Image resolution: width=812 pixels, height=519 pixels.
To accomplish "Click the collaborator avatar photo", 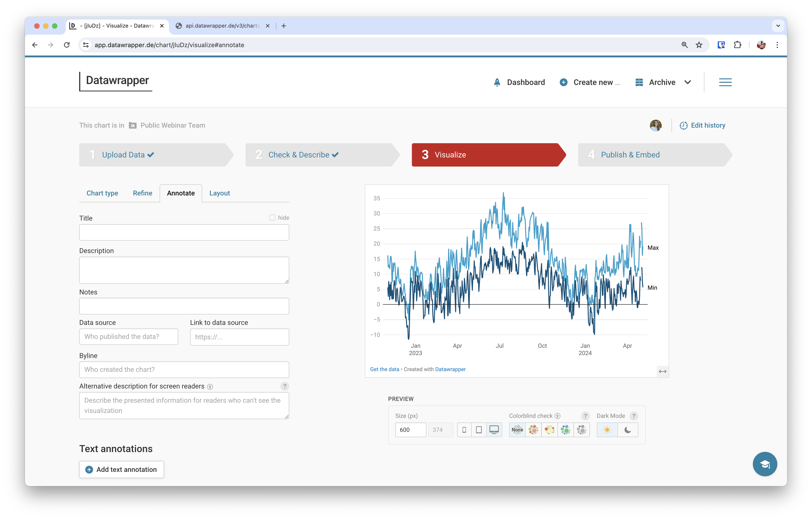I will 655,125.
